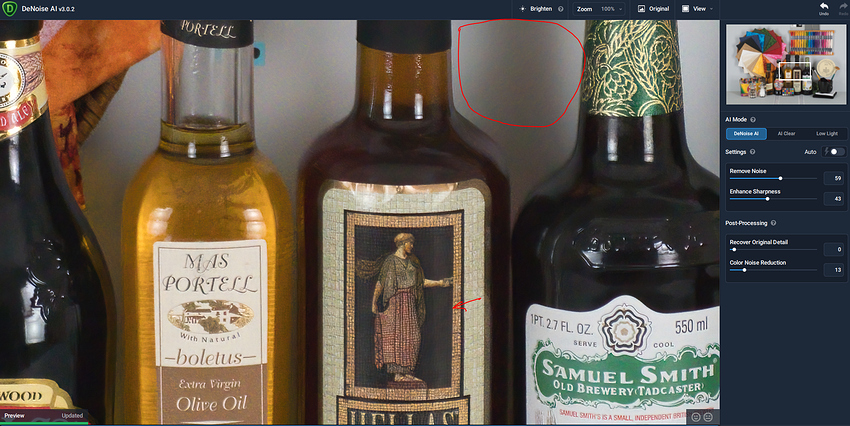Switch to AI Clear mode
The height and width of the screenshot is (426, 850).
click(x=787, y=133)
